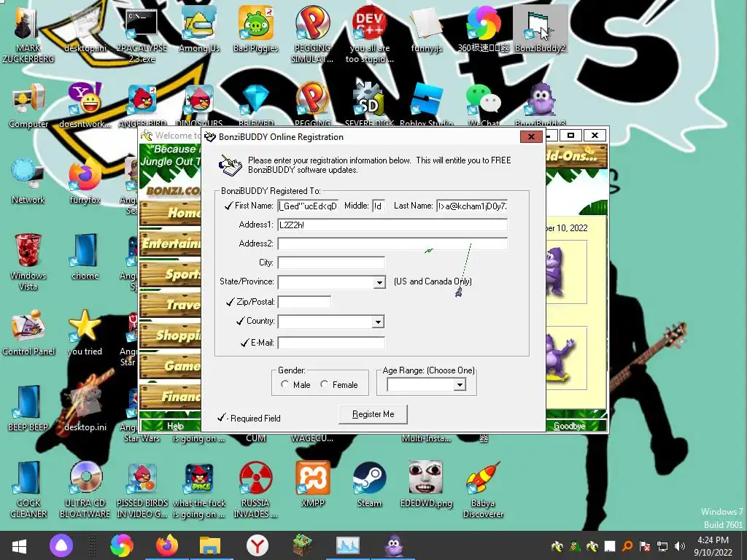747x560 pixels.
Task: Open Help in the Bonzi welcome window
Action: (175, 426)
